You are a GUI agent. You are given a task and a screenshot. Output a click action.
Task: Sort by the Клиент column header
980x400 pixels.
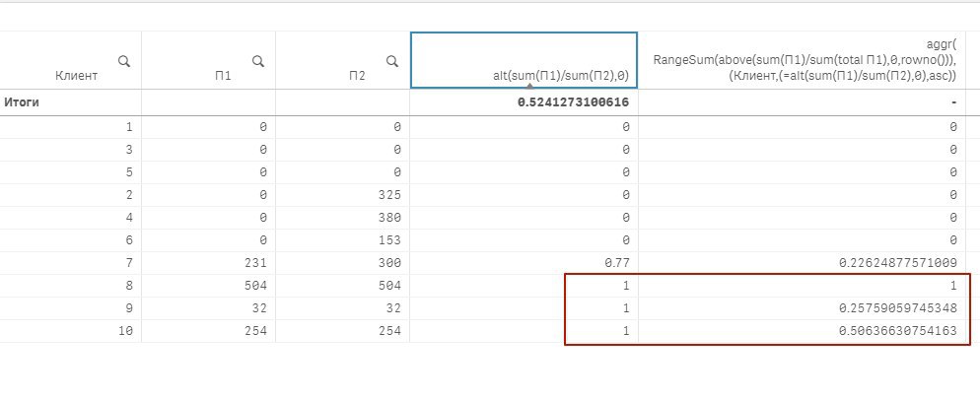coord(76,76)
